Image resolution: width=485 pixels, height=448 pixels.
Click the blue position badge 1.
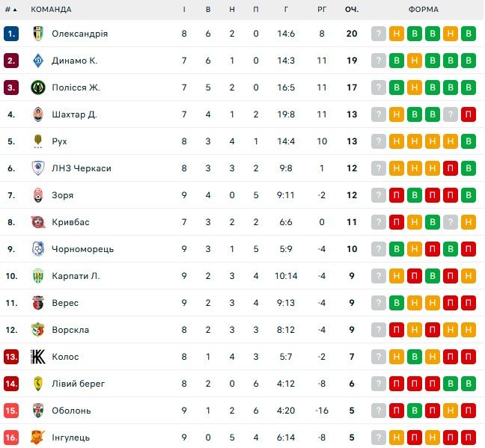pyautogui.click(x=11, y=34)
